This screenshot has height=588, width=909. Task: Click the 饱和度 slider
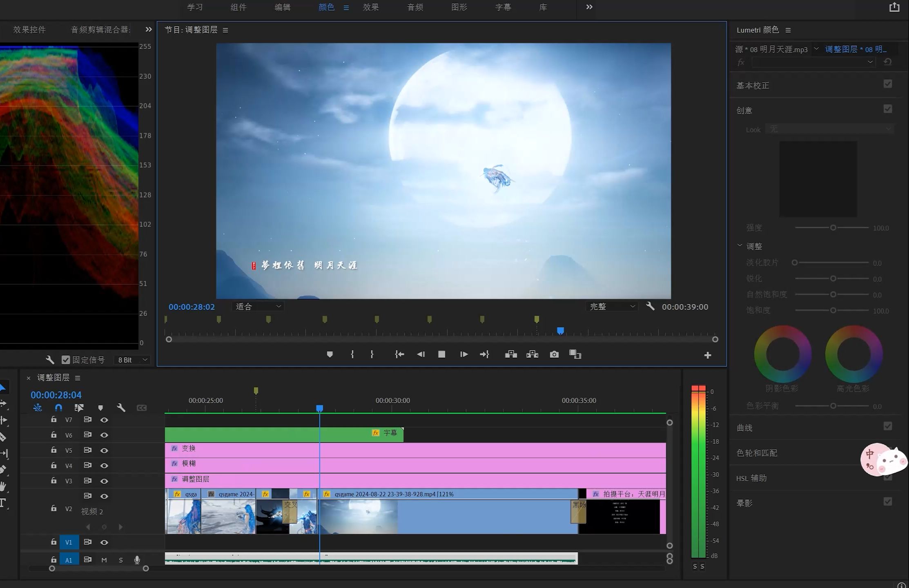(832, 310)
